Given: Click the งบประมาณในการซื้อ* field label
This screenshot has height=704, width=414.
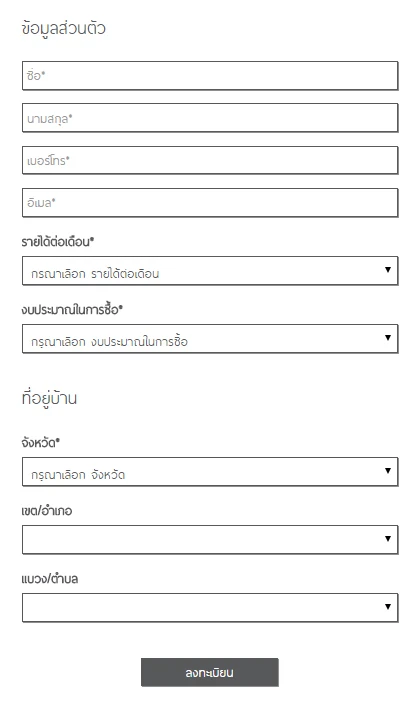Looking at the screenshot, I should tap(72, 309).
